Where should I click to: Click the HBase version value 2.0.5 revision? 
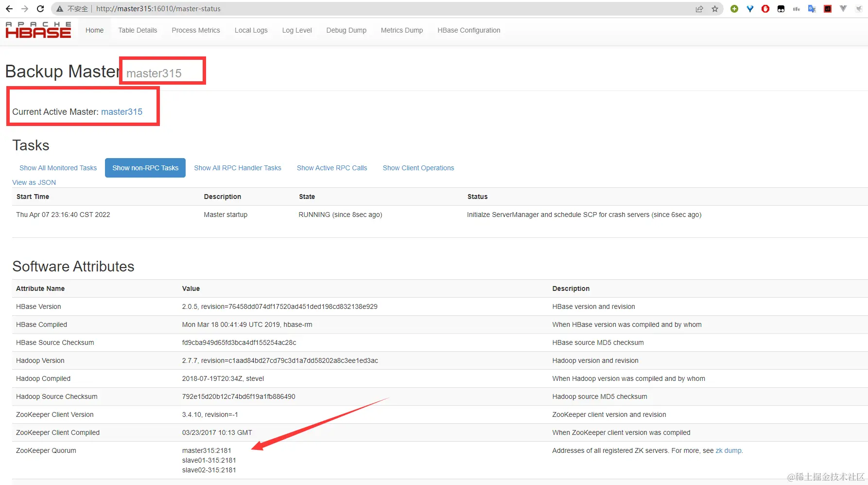(x=280, y=306)
